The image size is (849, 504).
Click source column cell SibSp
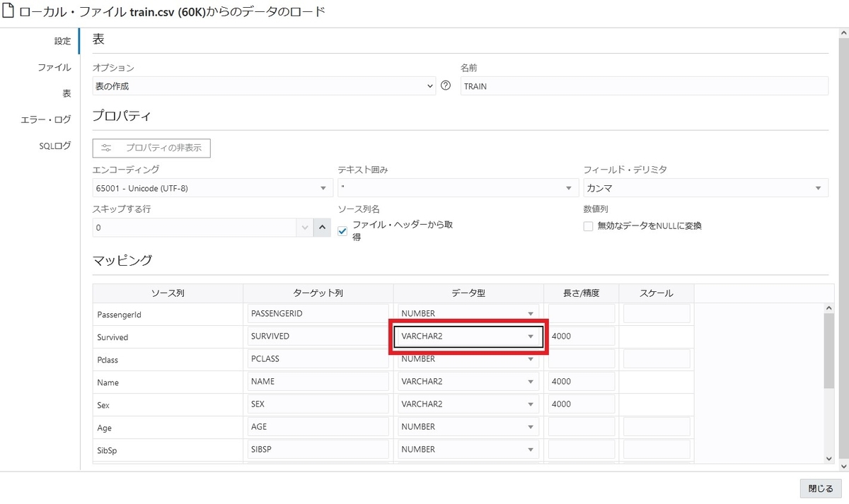pyautogui.click(x=168, y=450)
